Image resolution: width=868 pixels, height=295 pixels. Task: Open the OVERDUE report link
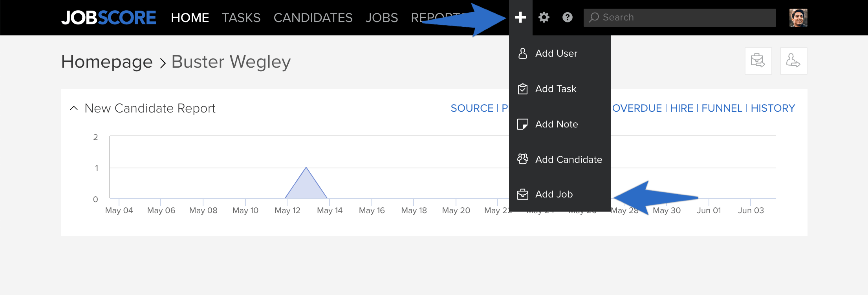(637, 108)
